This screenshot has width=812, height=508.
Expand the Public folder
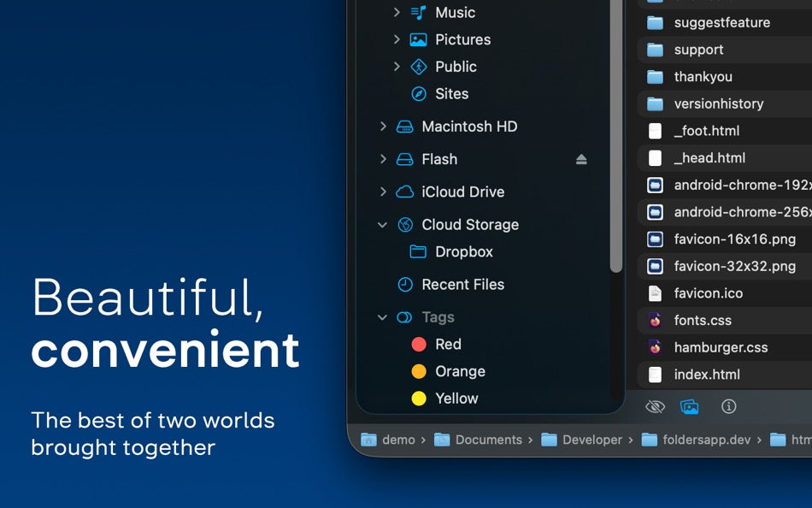coord(396,67)
